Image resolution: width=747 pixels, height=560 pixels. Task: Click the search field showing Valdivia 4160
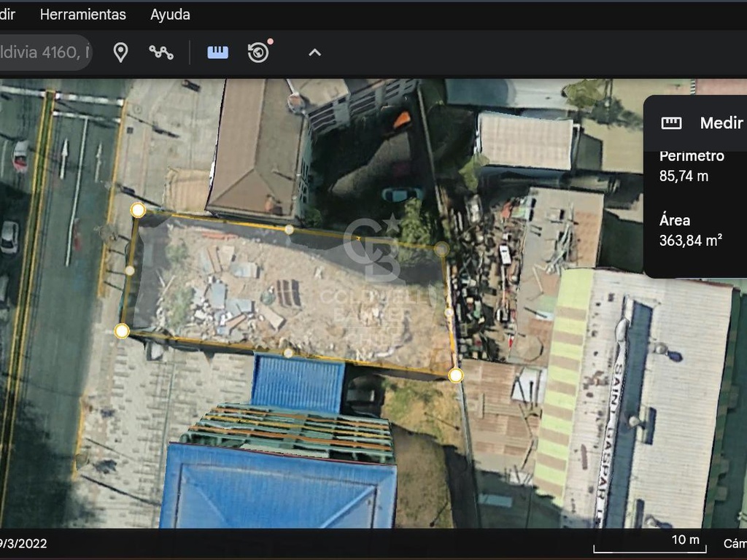pyautogui.click(x=44, y=52)
